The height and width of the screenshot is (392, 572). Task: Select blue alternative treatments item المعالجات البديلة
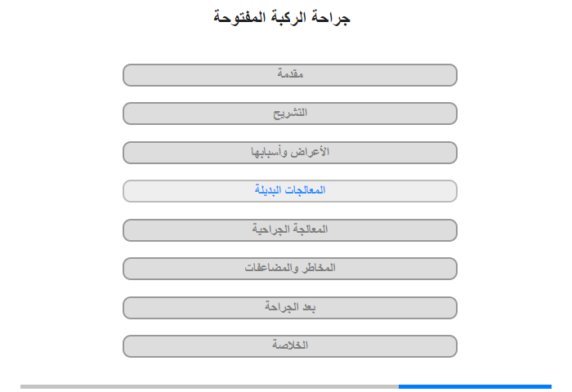tap(289, 191)
